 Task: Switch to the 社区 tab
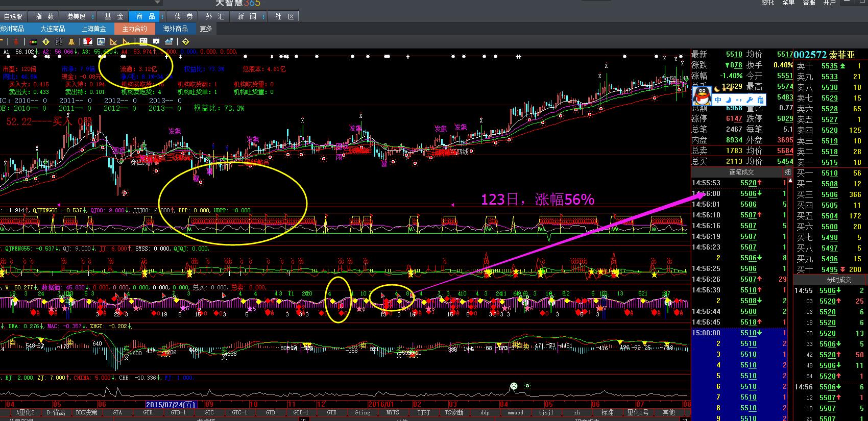point(284,16)
